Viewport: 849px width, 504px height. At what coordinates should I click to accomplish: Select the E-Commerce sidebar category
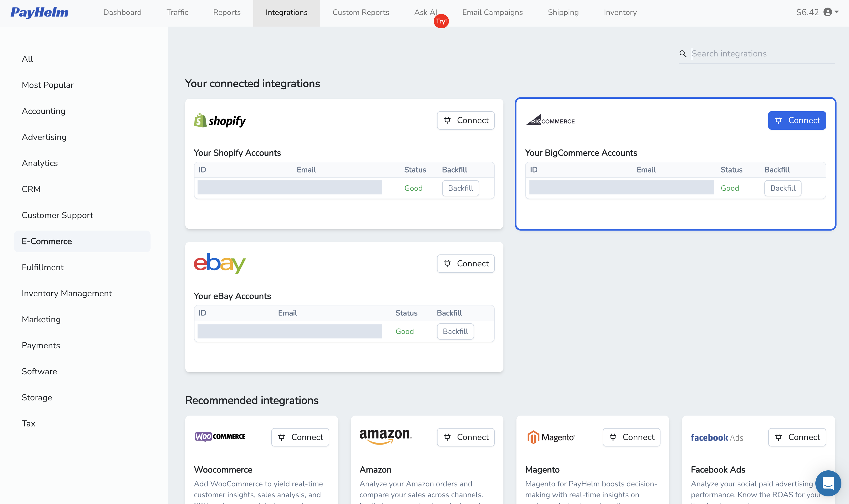(x=47, y=241)
